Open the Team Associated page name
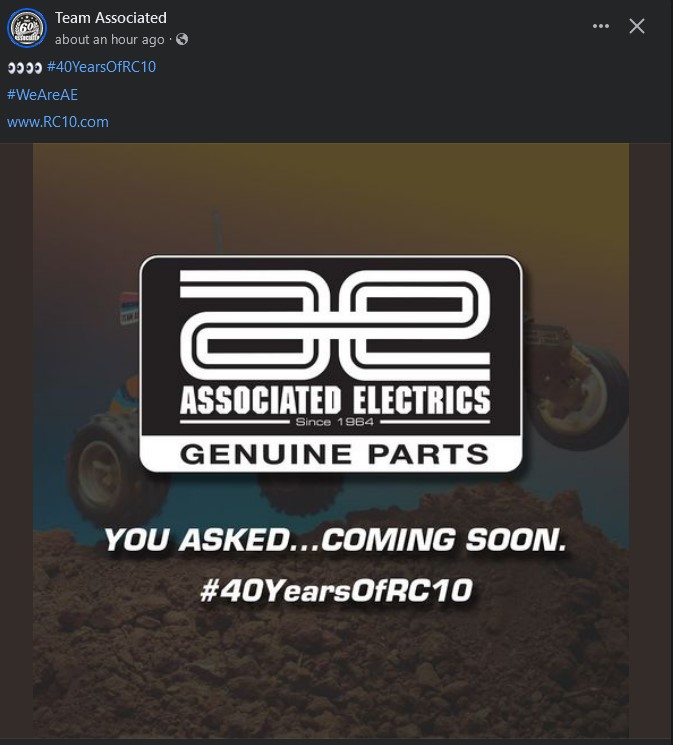The width and height of the screenshot is (673, 745). coord(111,18)
